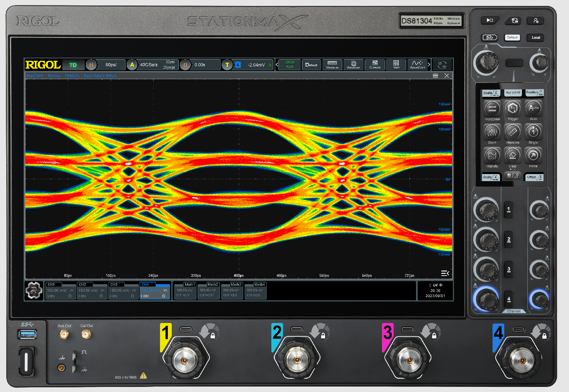
Task: Click the result list icon at plot corner
Action: click(x=445, y=273)
